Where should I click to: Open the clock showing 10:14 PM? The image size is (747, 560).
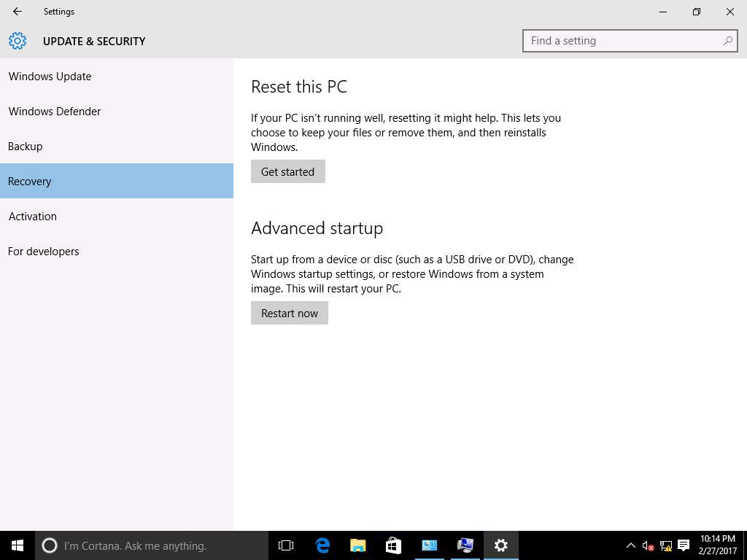point(718,545)
